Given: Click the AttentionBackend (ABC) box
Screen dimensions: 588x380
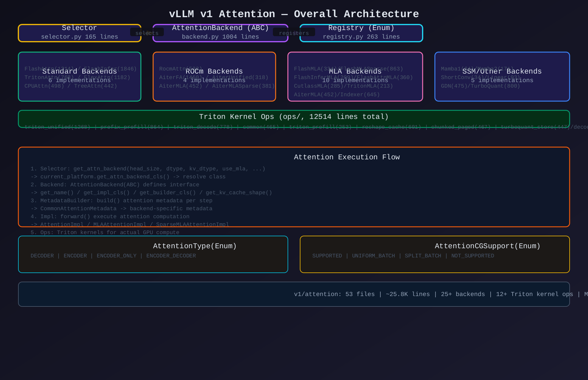Looking at the screenshot, I should 220,33.
